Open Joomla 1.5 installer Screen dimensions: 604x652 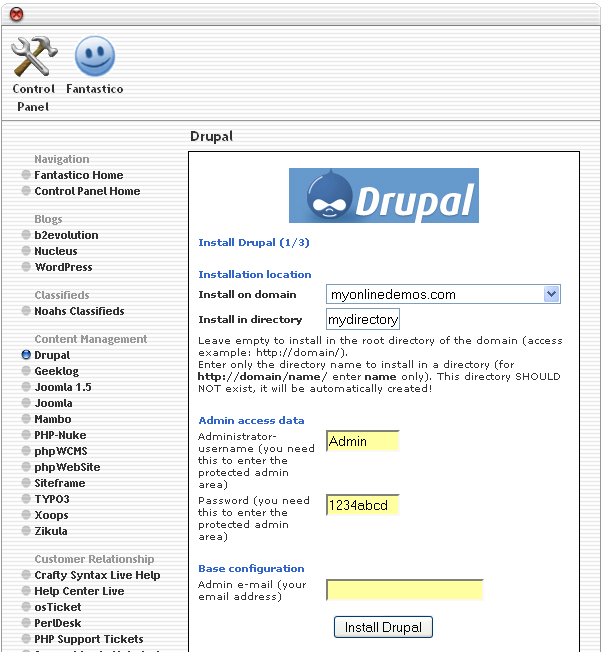click(x=63, y=387)
